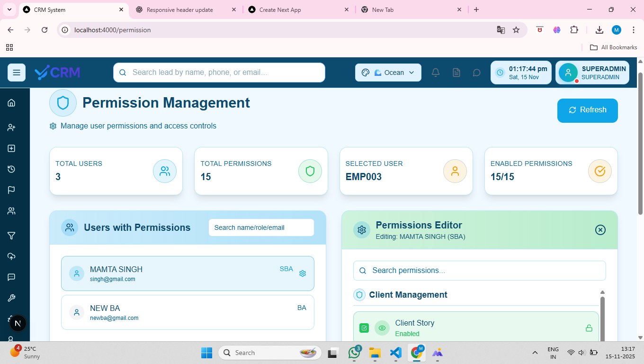Click the Cloud Upload sidebar icon

click(x=11, y=256)
